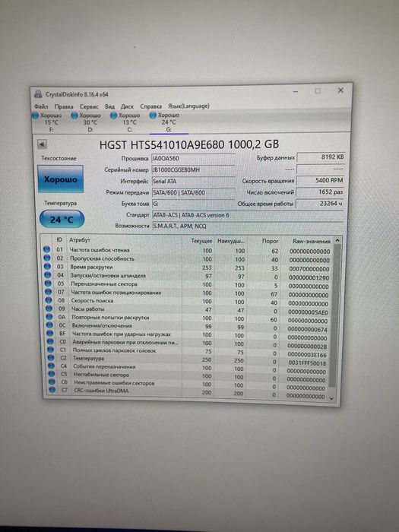Click the Хорошо health status button
The image size is (399, 532).
coord(60,179)
